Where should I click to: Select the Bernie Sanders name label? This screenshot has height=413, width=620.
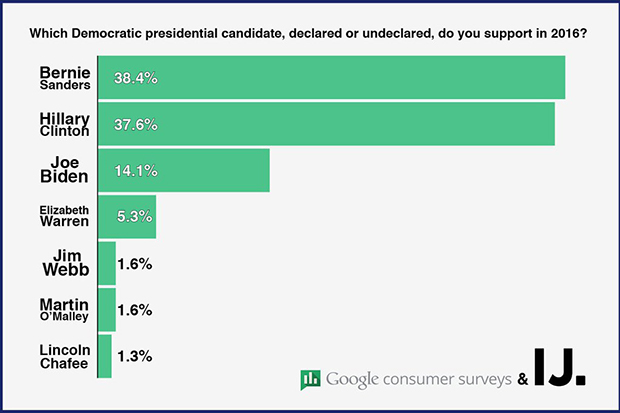tap(66, 79)
